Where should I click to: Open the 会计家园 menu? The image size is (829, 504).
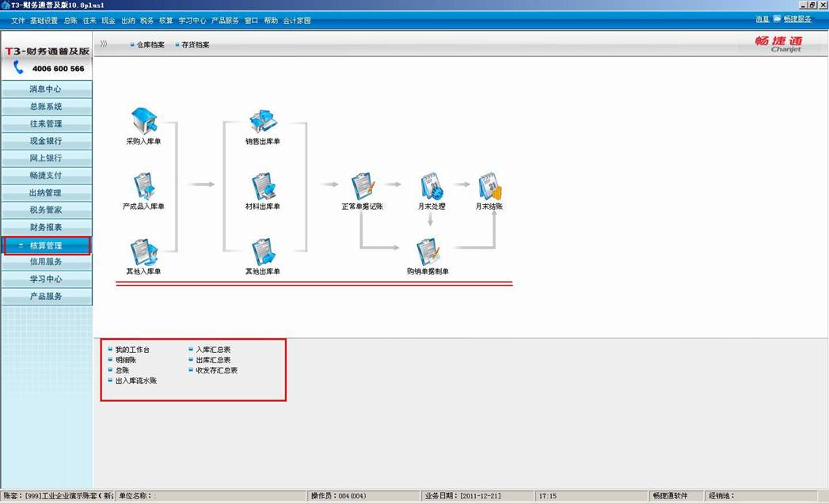[297, 21]
